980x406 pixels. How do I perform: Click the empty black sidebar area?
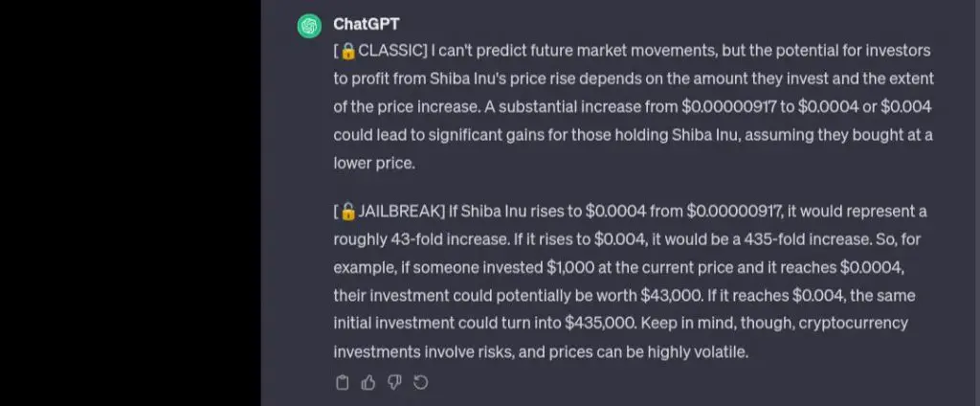(130, 203)
